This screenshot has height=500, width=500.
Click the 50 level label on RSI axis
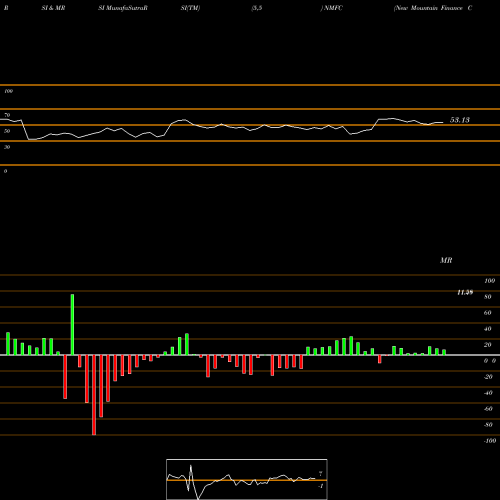coord(7,131)
